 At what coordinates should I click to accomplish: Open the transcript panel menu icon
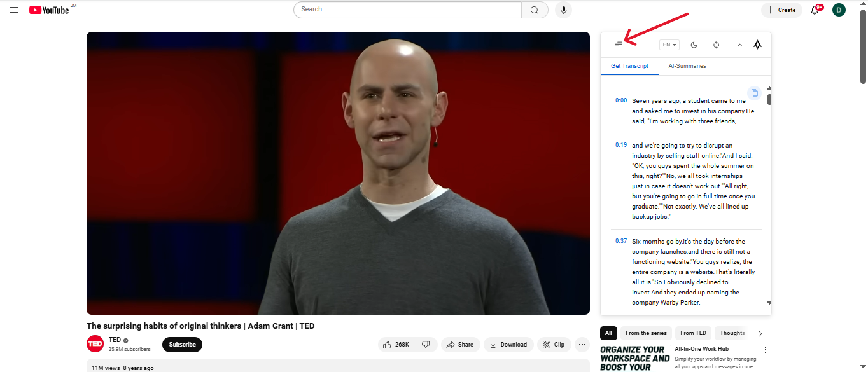click(x=618, y=45)
